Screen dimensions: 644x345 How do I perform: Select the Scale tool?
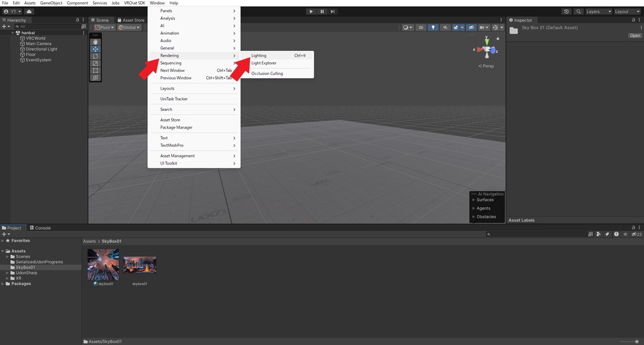(96, 64)
